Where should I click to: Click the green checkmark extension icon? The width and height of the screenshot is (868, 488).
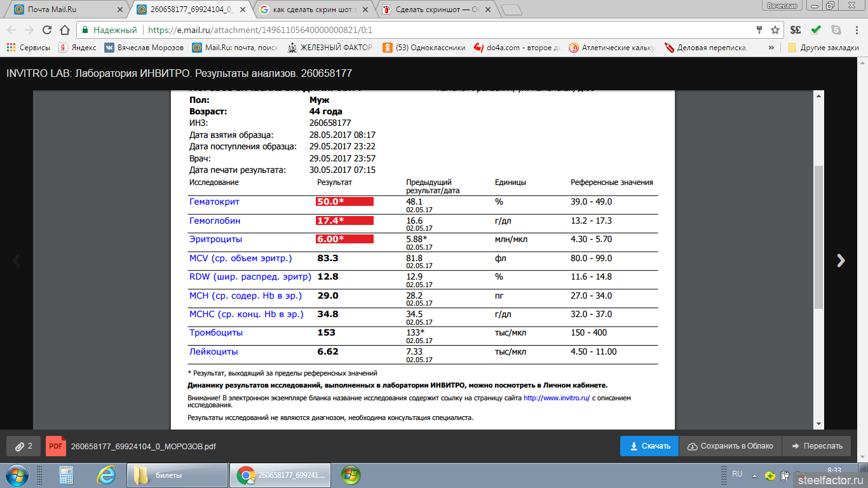[816, 30]
